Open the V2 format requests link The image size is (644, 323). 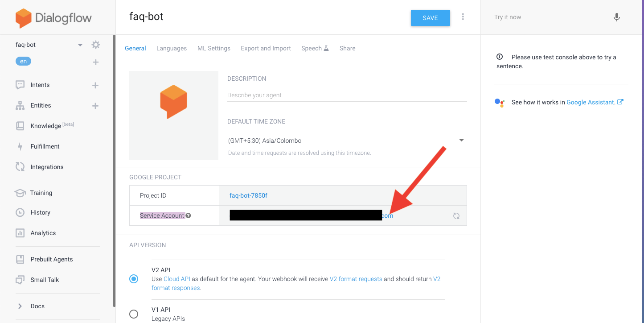point(356,279)
